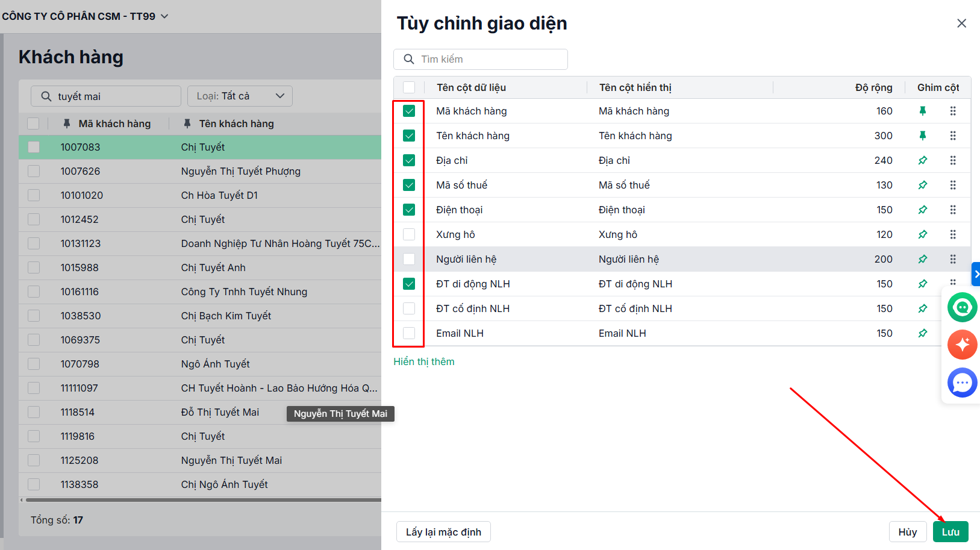Click the Lưu button
The width and height of the screenshot is (980, 550).
[x=950, y=532]
